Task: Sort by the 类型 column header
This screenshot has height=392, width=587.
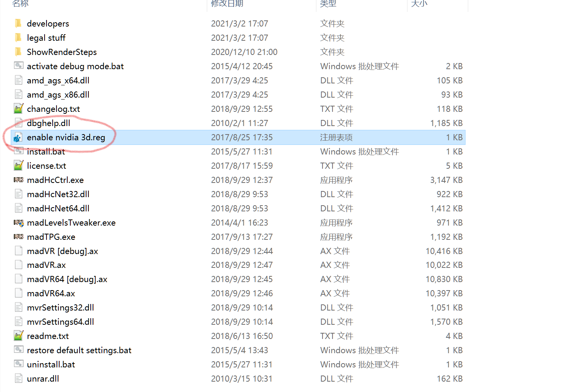Action: [x=328, y=3]
